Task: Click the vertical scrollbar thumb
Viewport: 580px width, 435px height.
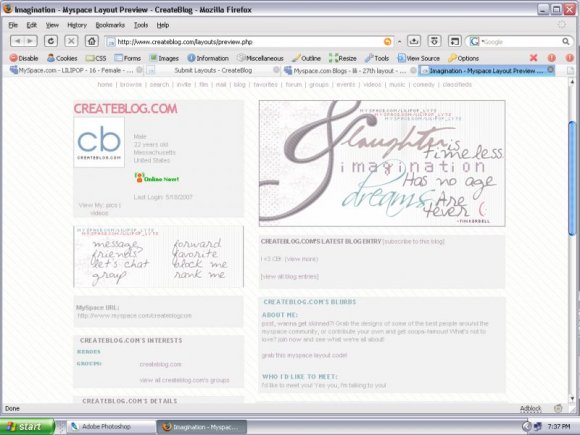Action: coord(572,178)
